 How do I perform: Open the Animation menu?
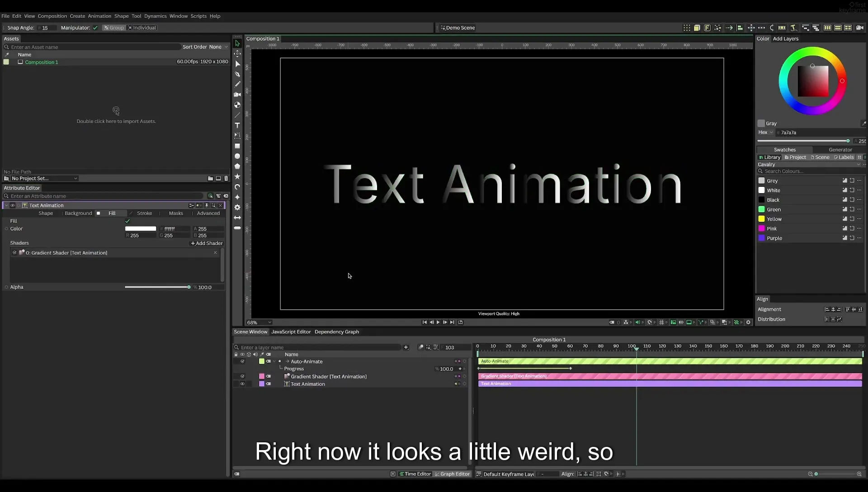[x=99, y=16]
